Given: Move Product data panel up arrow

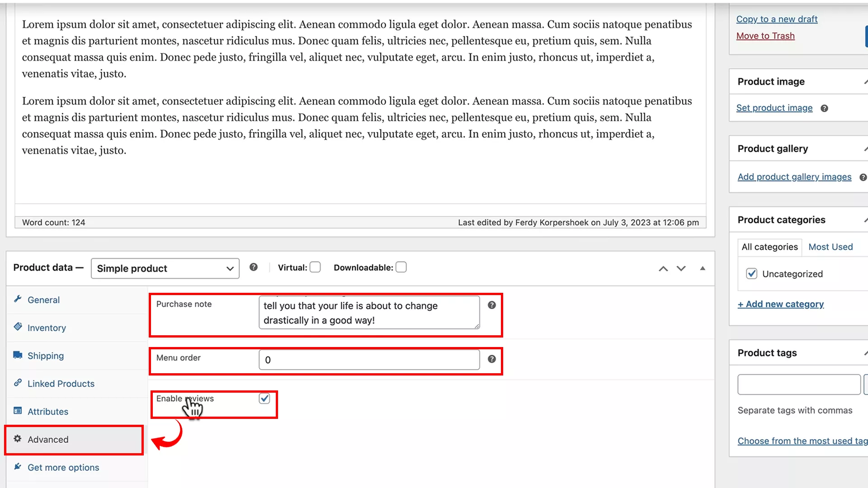Looking at the screenshot, I should 663,269.
